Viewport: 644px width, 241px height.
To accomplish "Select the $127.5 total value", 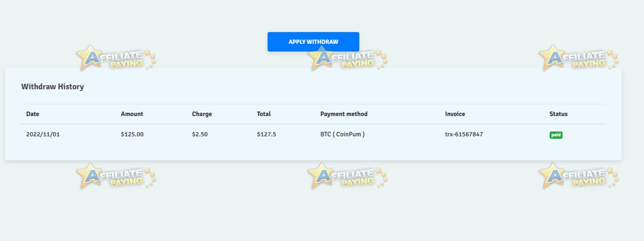I will (266, 134).
